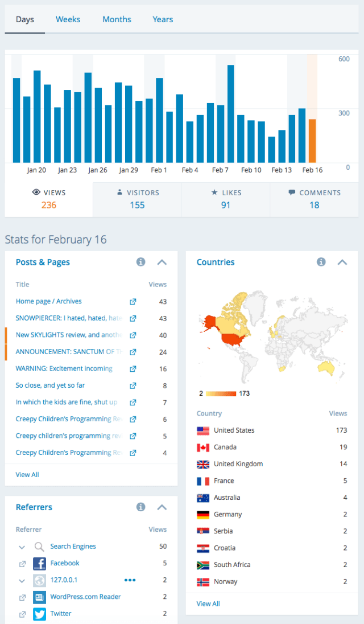Viewport: 364px width, 624px height.
Task: Click the Stats for February 16 heading
Action: click(56, 240)
